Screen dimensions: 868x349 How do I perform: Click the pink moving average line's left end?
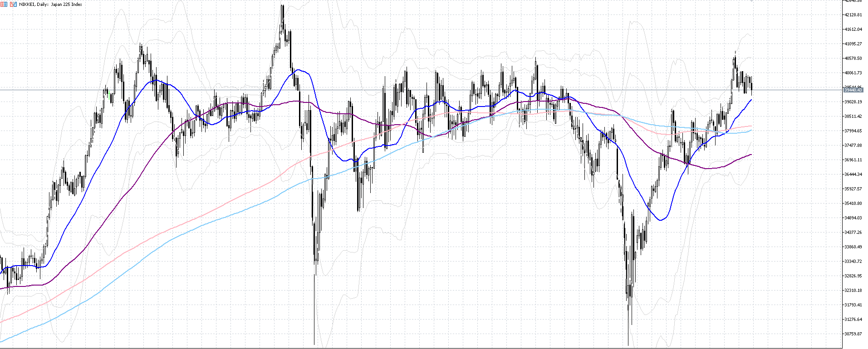tap(1, 322)
